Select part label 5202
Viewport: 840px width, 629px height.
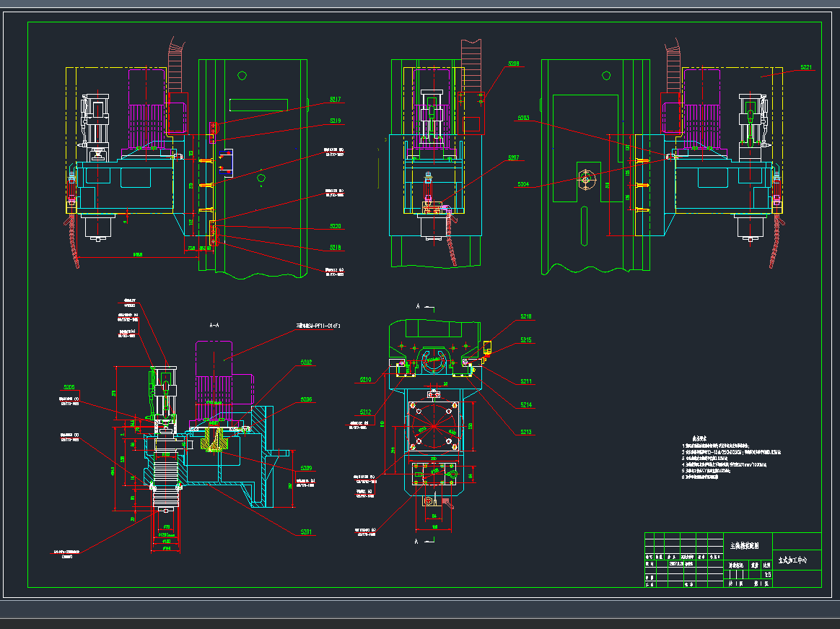tap(306, 363)
